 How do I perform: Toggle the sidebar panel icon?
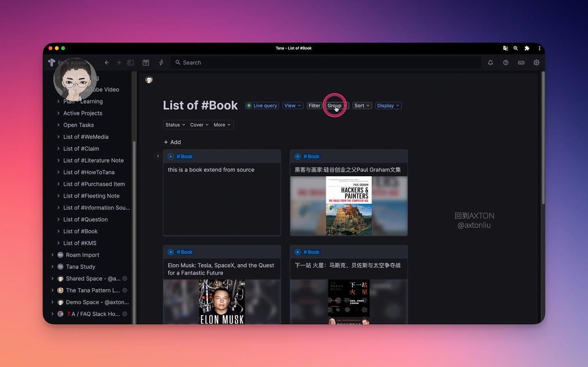pos(130,63)
